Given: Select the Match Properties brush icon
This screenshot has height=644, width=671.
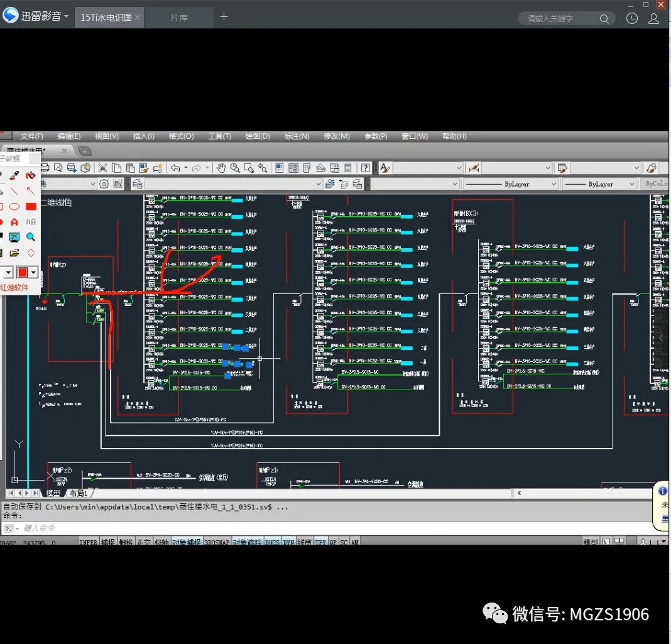Looking at the screenshot, I should 144,168.
